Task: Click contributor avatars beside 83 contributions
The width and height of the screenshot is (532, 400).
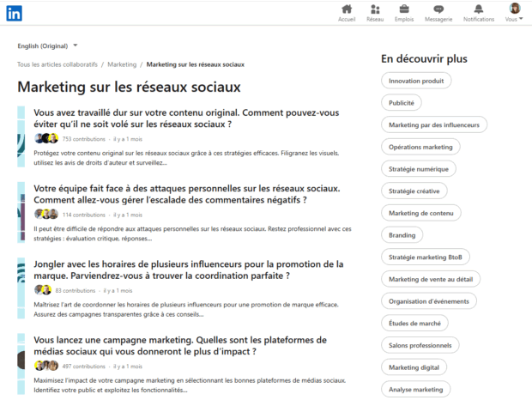Action: 43,290
